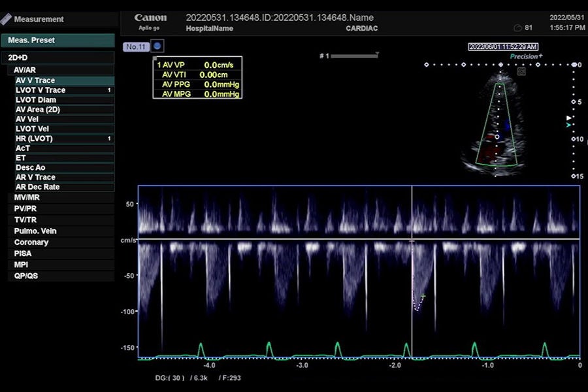The width and height of the screenshot is (588, 392).
Task: Click the green plus trace caliper
Action: (423, 297)
